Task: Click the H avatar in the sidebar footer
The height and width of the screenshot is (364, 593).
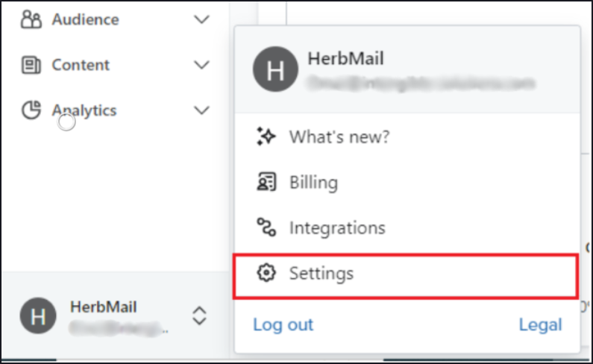Action: (x=38, y=316)
